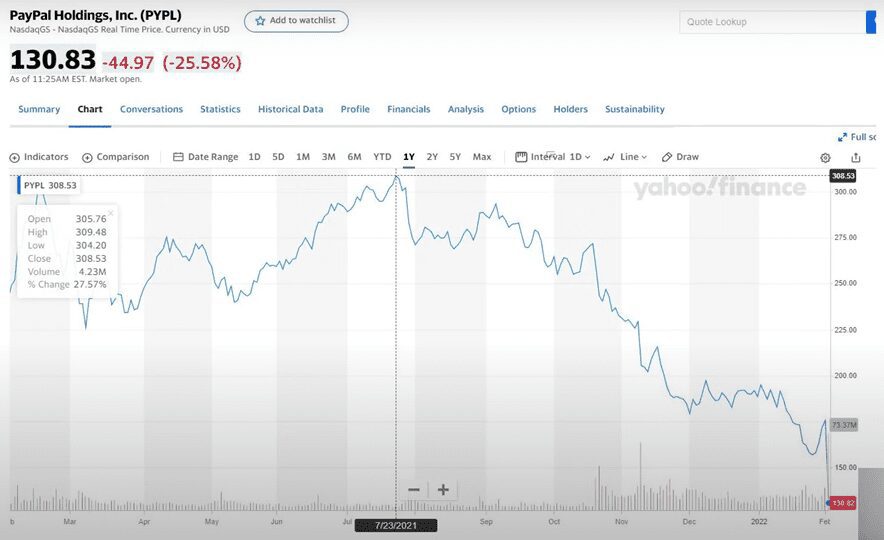The height and width of the screenshot is (540, 884).
Task: Set the chart range to YTD
Action: (382, 157)
